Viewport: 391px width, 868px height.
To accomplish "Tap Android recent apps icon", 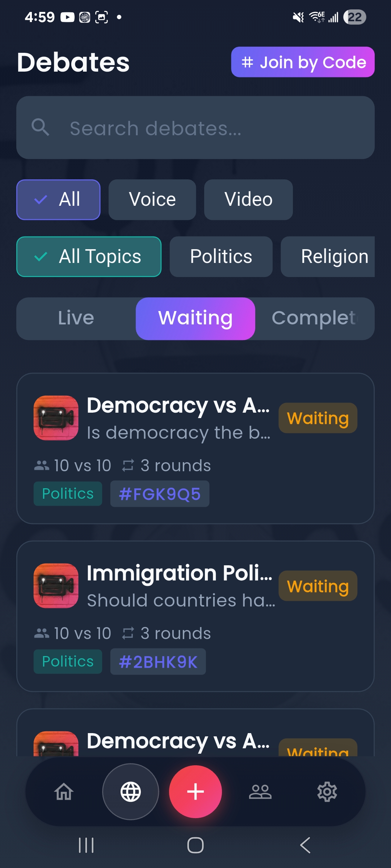I will click(x=86, y=845).
